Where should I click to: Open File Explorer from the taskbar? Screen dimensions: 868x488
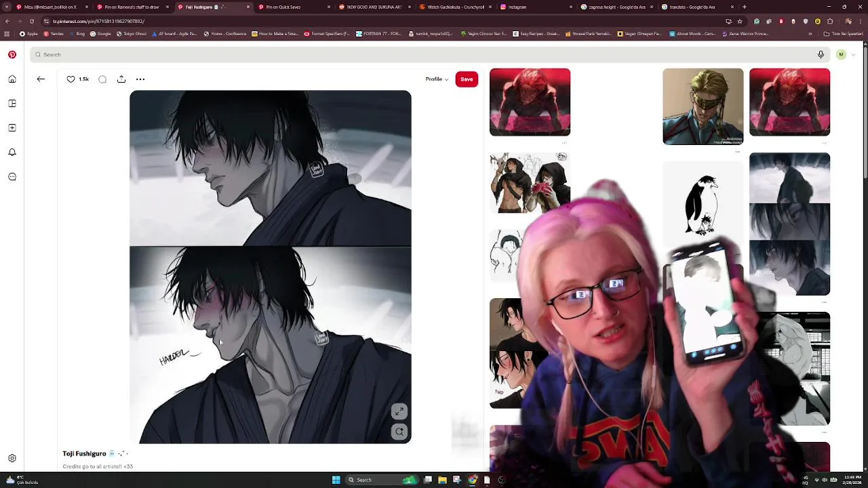[x=443, y=480]
